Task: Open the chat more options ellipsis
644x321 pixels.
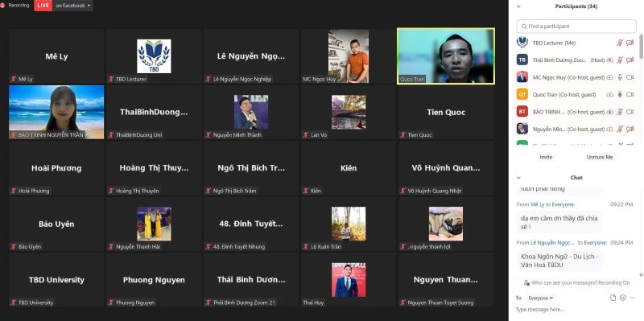Action: pos(633,298)
